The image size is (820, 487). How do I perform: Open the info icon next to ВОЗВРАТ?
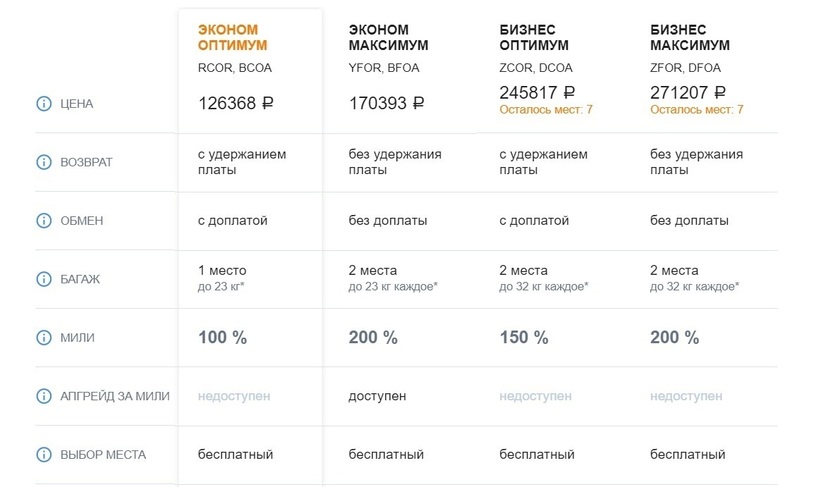(43, 162)
